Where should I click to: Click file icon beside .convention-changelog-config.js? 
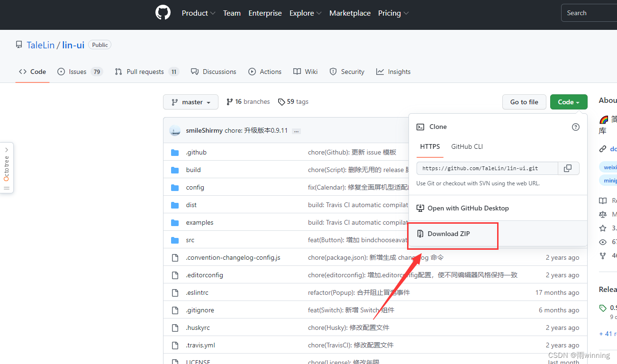(175, 258)
